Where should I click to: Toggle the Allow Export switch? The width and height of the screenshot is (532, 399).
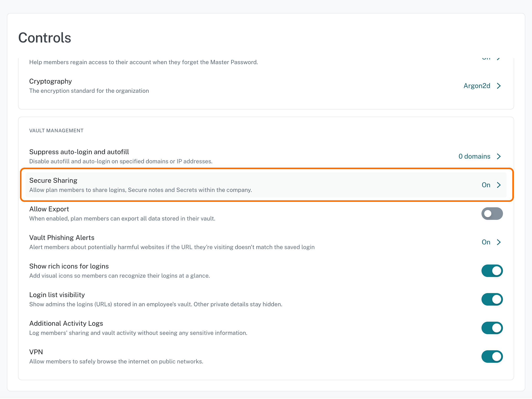click(492, 214)
